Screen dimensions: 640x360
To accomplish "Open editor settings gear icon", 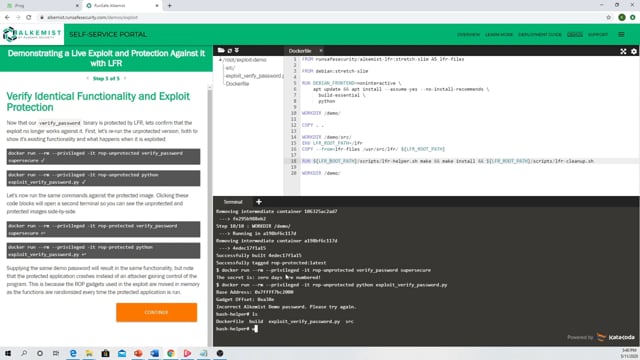I will click(633, 51).
